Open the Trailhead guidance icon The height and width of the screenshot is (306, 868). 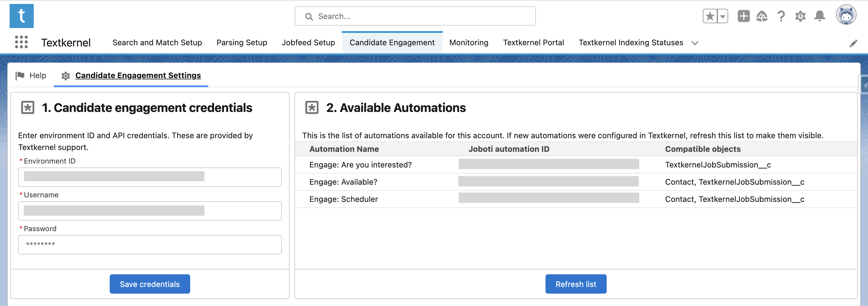762,16
